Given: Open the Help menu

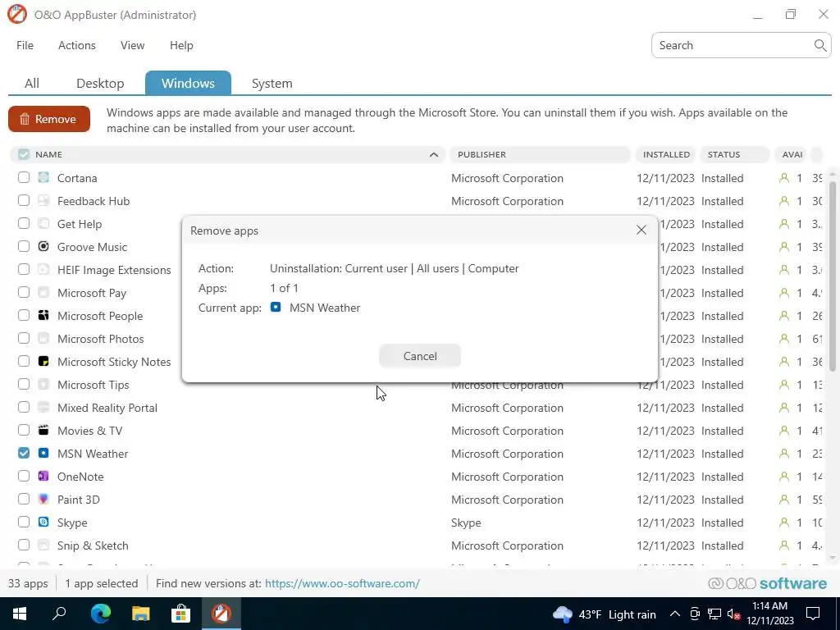Looking at the screenshot, I should (x=181, y=46).
